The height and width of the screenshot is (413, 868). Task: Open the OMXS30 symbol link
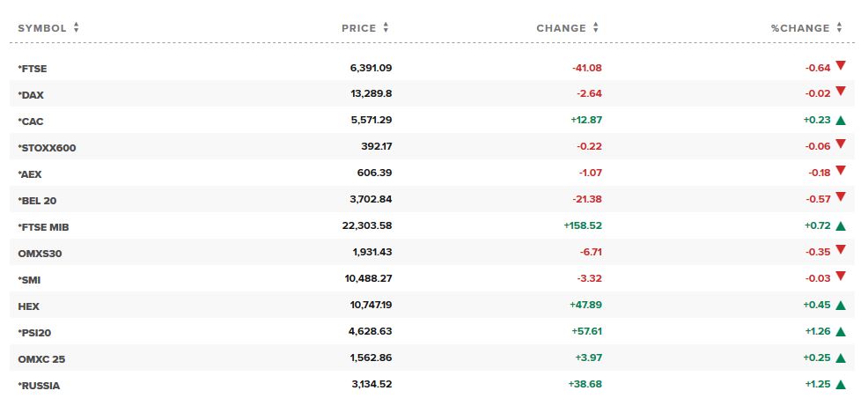[x=40, y=254]
